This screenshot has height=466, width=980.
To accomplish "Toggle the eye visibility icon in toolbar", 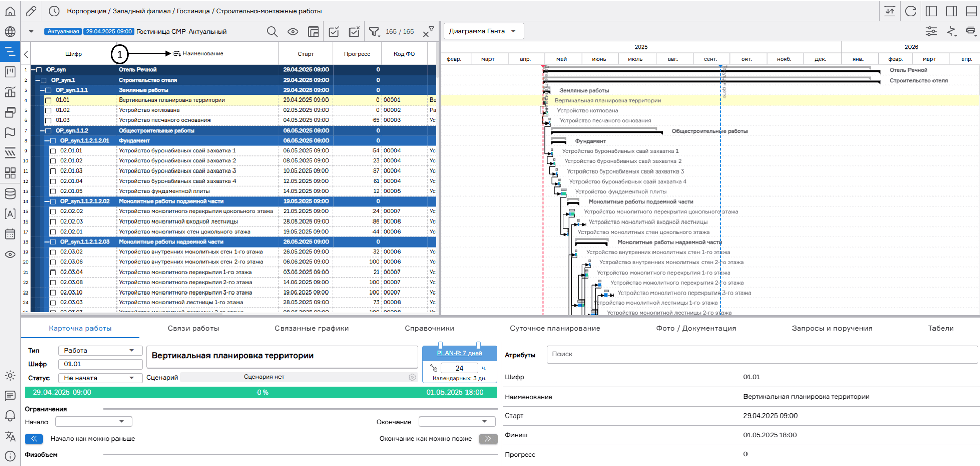I will coord(293,32).
